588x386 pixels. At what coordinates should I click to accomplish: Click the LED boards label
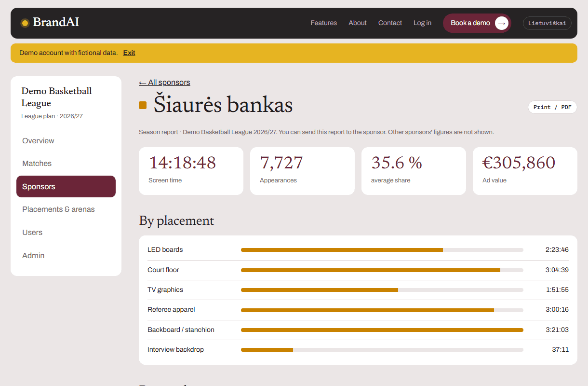(x=165, y=250)
